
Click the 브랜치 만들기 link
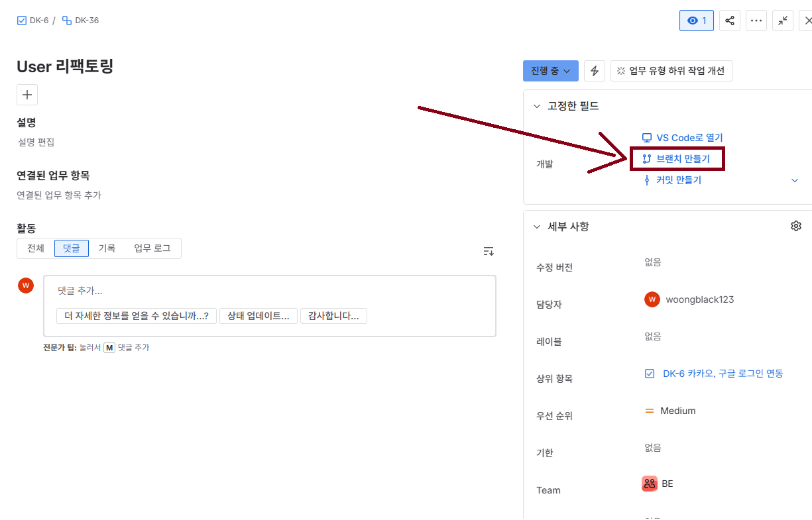682,159
